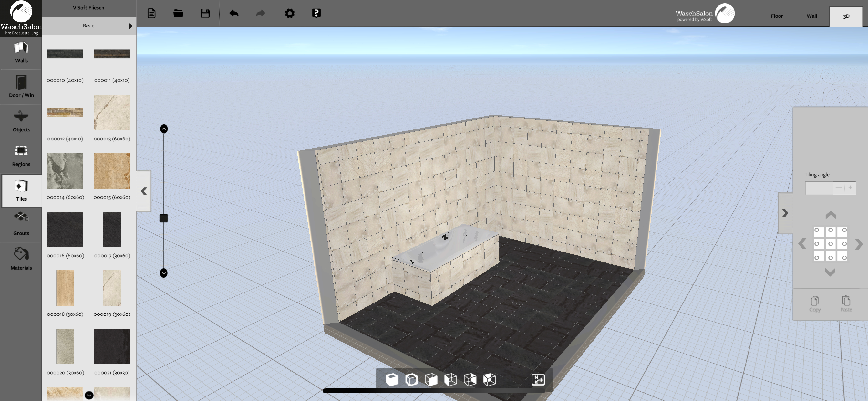The height and width of the screenshot is (401, 868).
Task: Show more tiles with the down arrow
Action: click(x=89, y=395)
